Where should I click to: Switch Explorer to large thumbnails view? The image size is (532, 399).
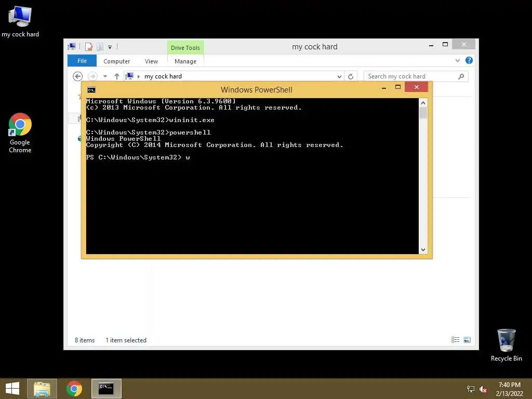click(x=467, y=340)
